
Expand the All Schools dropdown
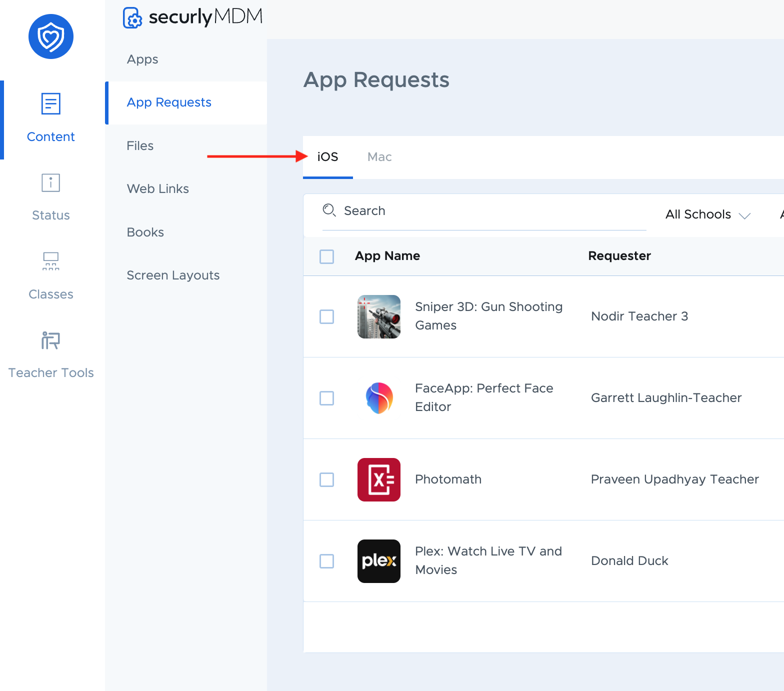(708, 214)
